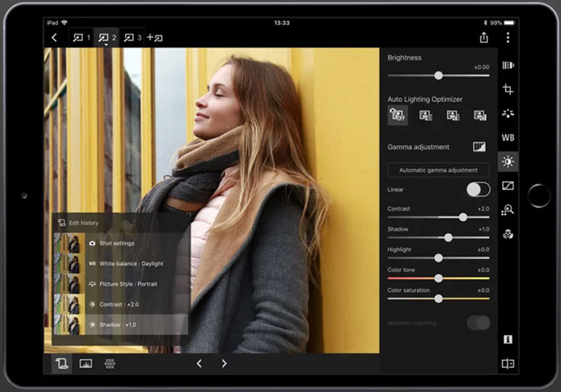Open the WB white balance tool

click(x=508, y=138)
